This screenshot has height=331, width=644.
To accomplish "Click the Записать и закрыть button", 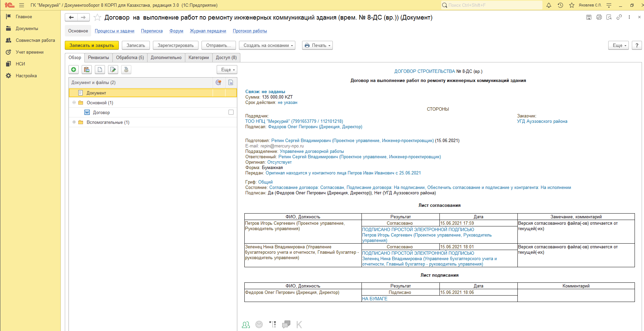I will click(91, 46).
